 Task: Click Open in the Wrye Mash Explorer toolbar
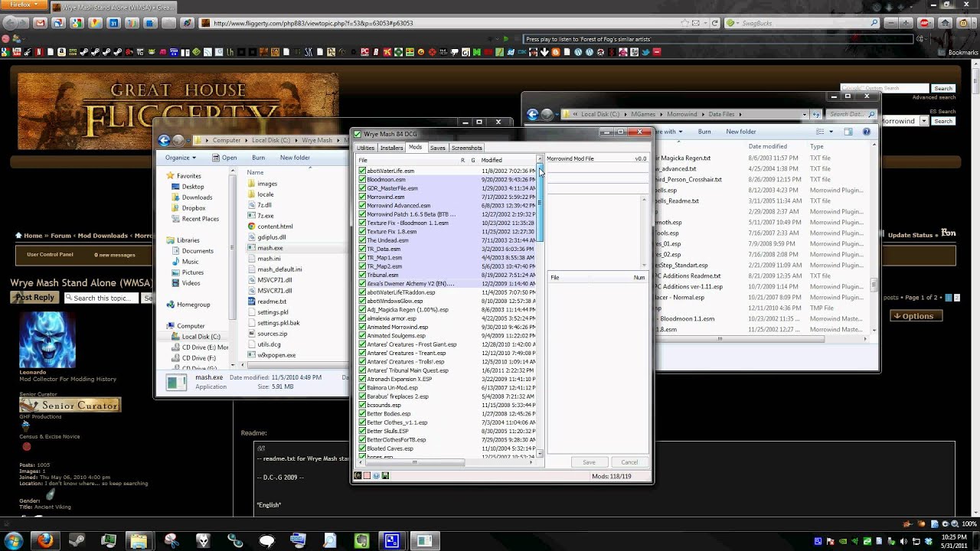click(x=224, y=158)
